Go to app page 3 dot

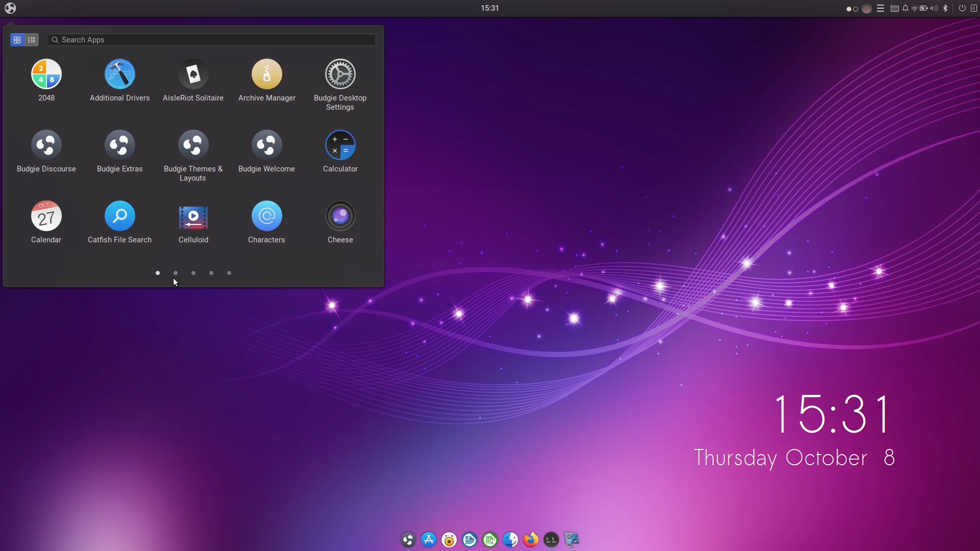(x=193, y=273)
